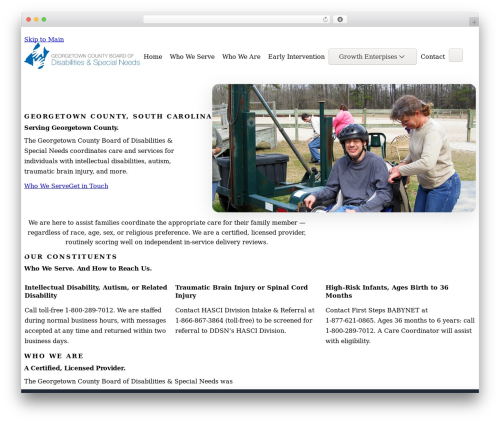
Task: Click the download icon next to address bar
Action: pos(340,20)
